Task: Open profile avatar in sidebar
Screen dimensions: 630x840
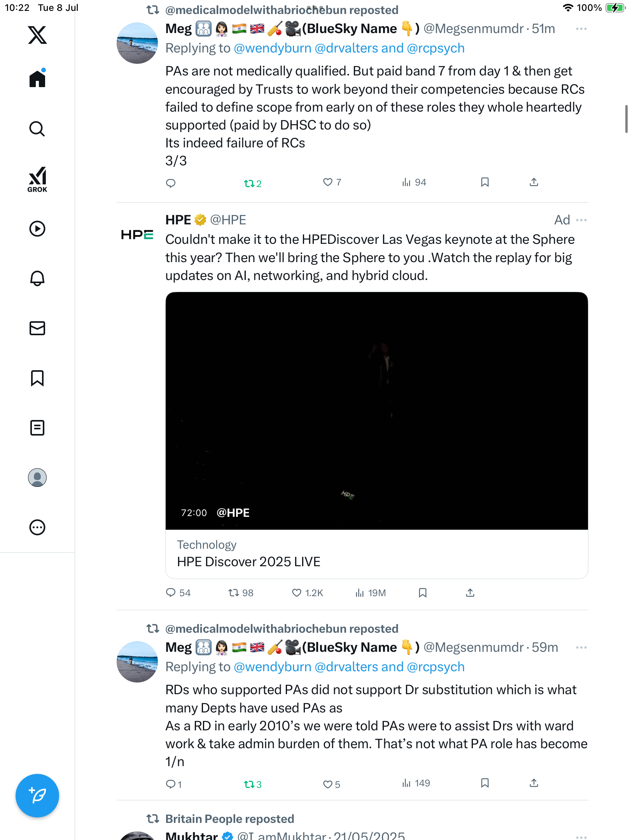Action: pos(37,478)
